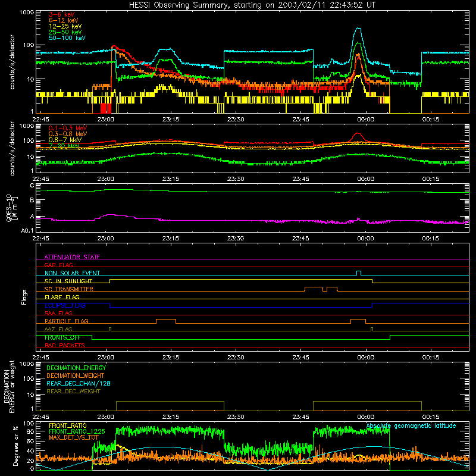Select the DECIMATION_WEIGHT legend label
The width and height of the screenshot is (476, 476).
76,375
